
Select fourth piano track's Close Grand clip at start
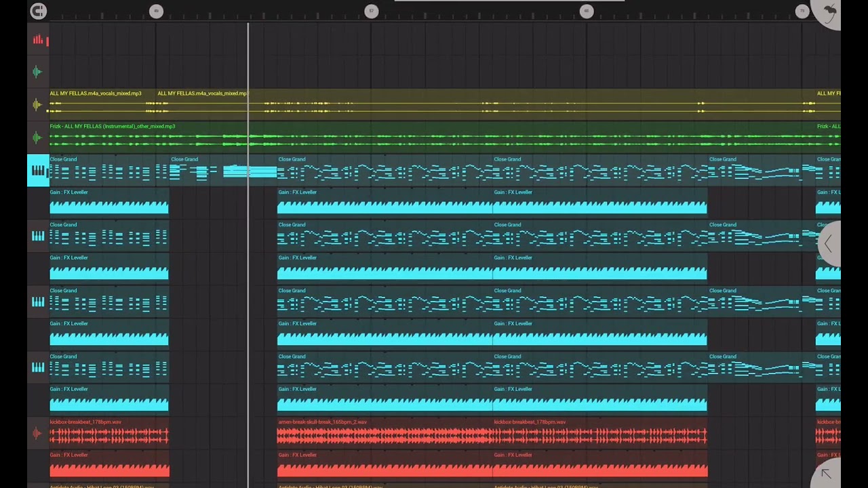[x=109, y=367]
